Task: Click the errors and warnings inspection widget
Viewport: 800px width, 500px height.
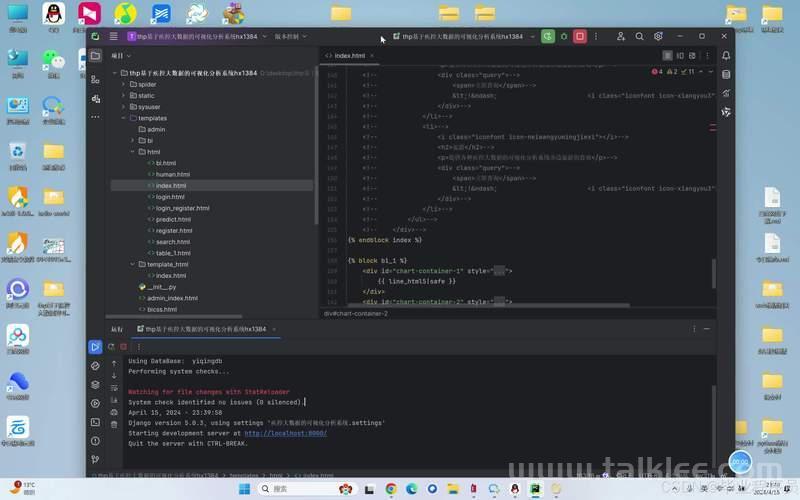Action: (673, 72)
